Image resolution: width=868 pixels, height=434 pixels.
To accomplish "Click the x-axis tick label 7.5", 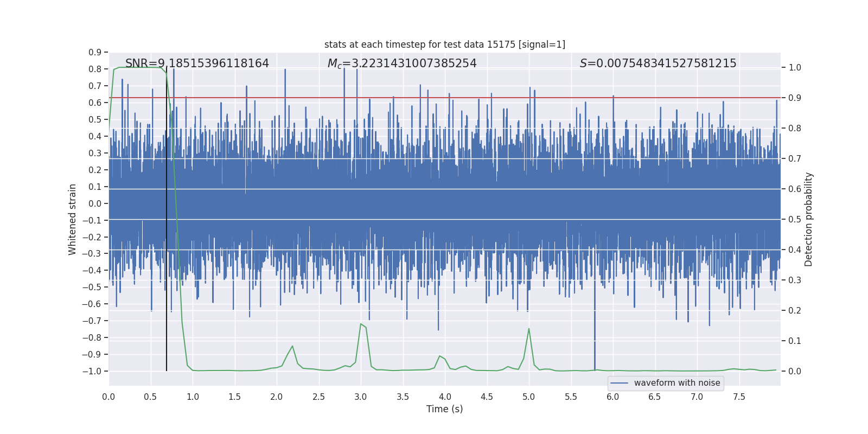I will [x=739, y=397].
